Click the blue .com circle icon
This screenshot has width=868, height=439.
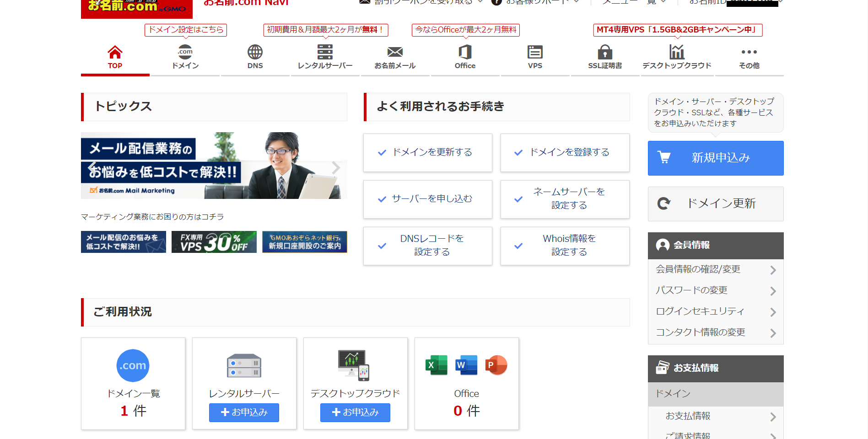point(133,365)
